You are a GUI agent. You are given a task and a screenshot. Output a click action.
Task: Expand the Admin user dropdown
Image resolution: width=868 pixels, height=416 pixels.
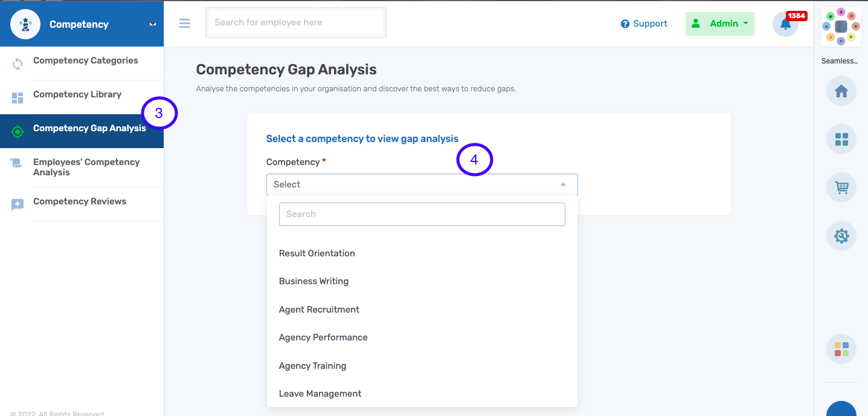[719, 24]
